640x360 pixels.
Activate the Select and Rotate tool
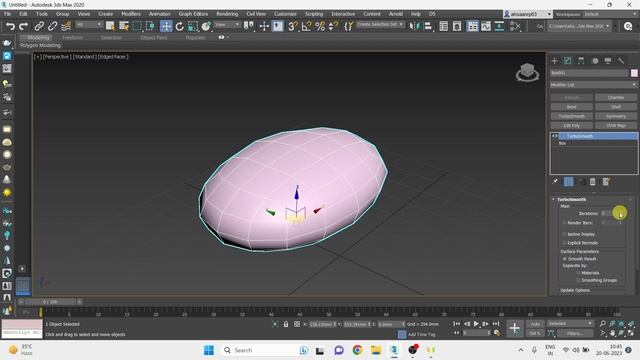click(179, 26)
